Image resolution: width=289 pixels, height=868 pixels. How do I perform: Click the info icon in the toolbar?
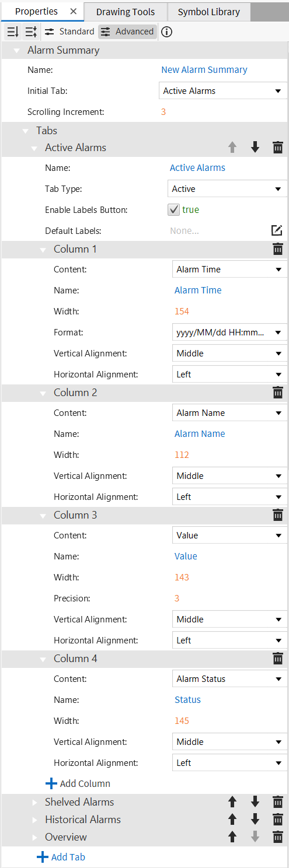166,32
